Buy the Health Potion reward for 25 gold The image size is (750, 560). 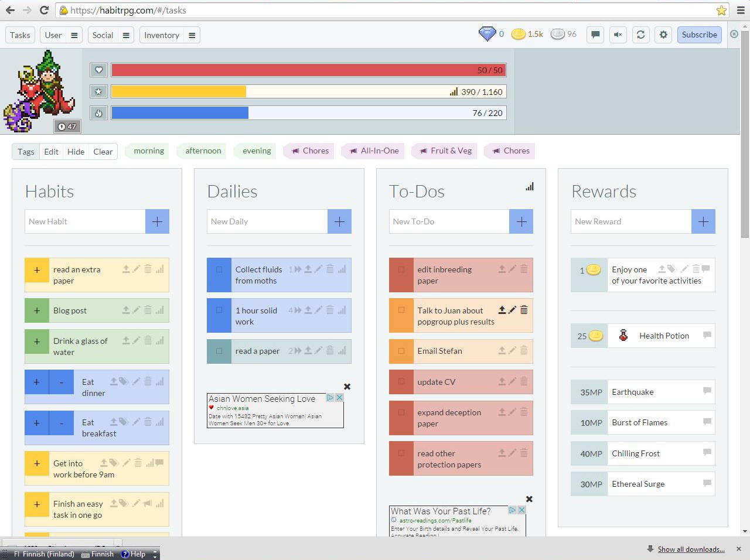(x=589, y=336)
